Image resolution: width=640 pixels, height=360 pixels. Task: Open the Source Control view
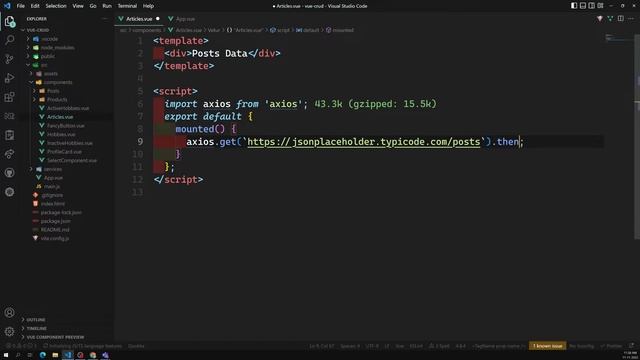pyautogui.click(x=9, y=59)
